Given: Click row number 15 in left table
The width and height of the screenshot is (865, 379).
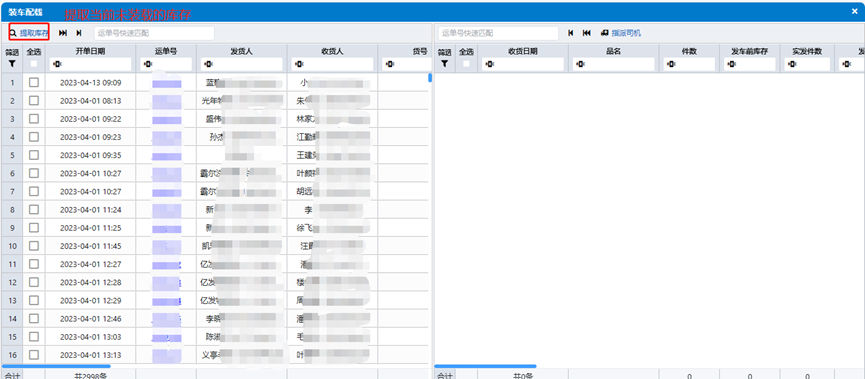Looking at the screenshot, I should 12,337.
